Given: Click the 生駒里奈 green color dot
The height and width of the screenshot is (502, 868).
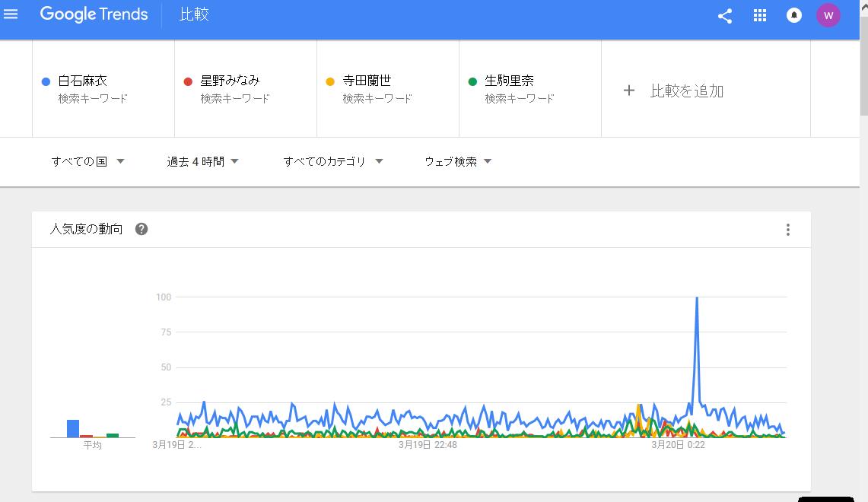Looking at the screenshot, I should 472,82.
